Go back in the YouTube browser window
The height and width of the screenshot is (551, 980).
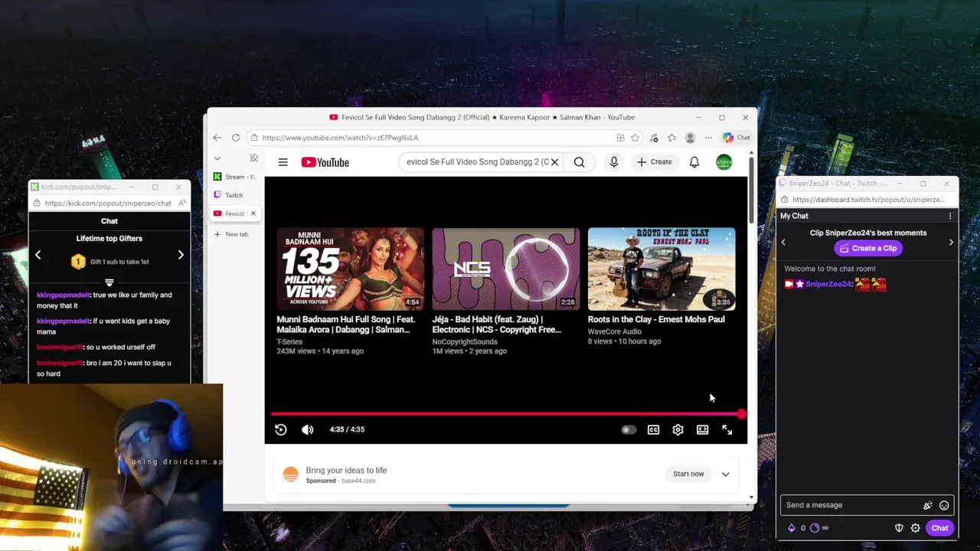pyautogui.click(x=217, y=138)
